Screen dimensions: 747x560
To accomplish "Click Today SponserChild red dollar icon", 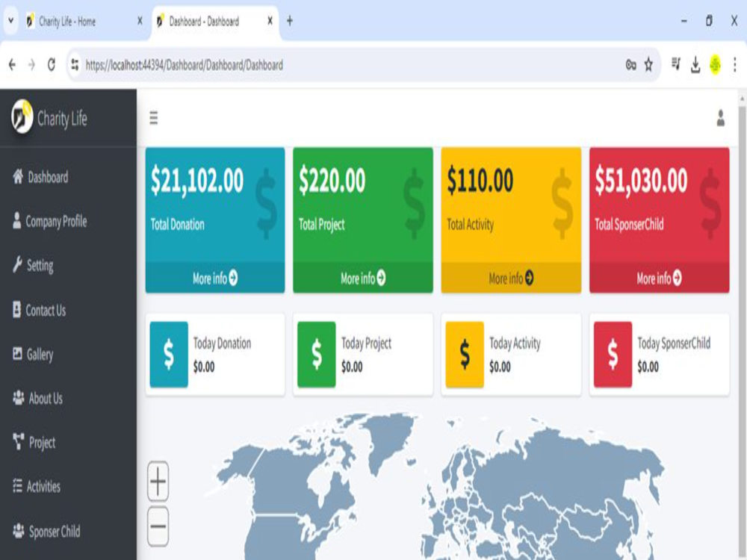I will point(613,354).
